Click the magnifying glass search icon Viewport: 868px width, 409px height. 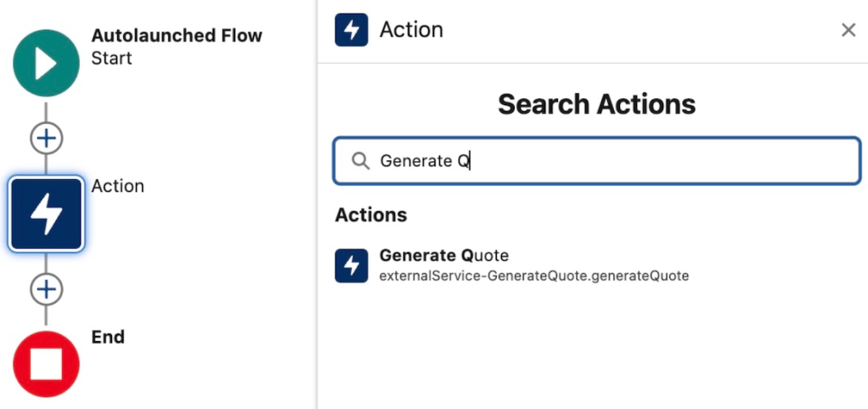pos(361,161)
